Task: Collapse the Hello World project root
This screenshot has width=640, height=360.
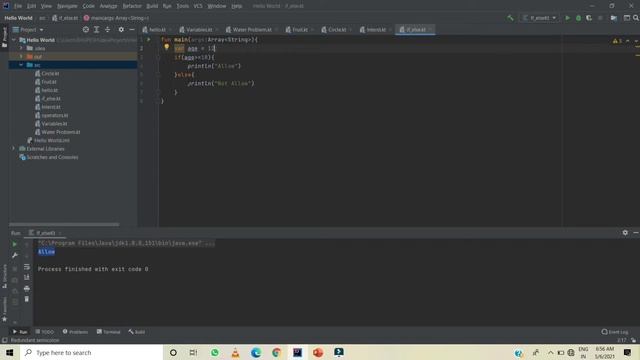Action: tap(14, 40)
